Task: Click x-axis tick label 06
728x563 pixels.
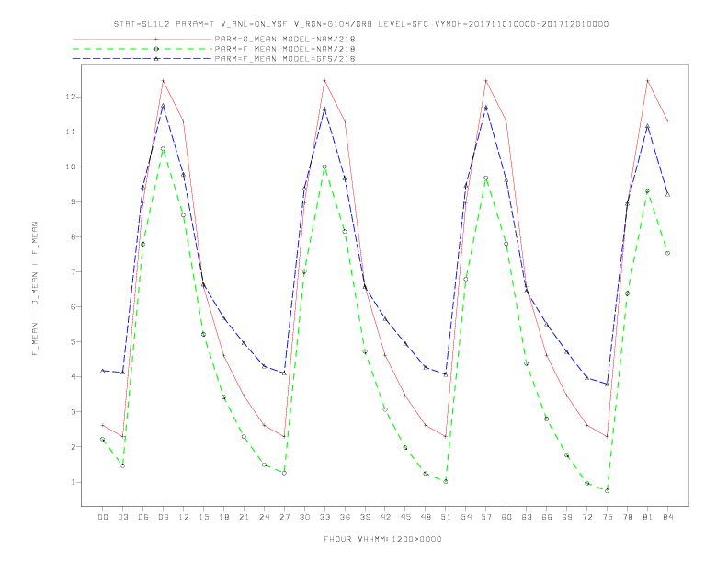Action: tap(143, 517)
